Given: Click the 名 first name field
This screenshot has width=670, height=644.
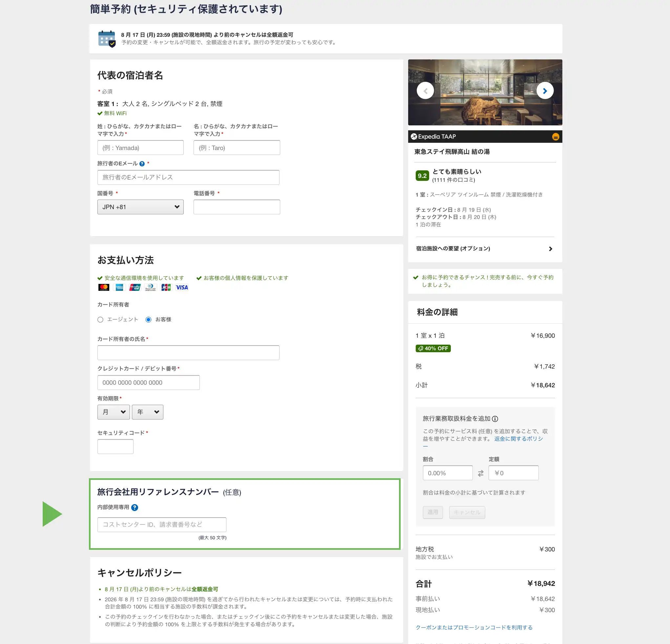Looking at the screenshot, I should (237, 148).
